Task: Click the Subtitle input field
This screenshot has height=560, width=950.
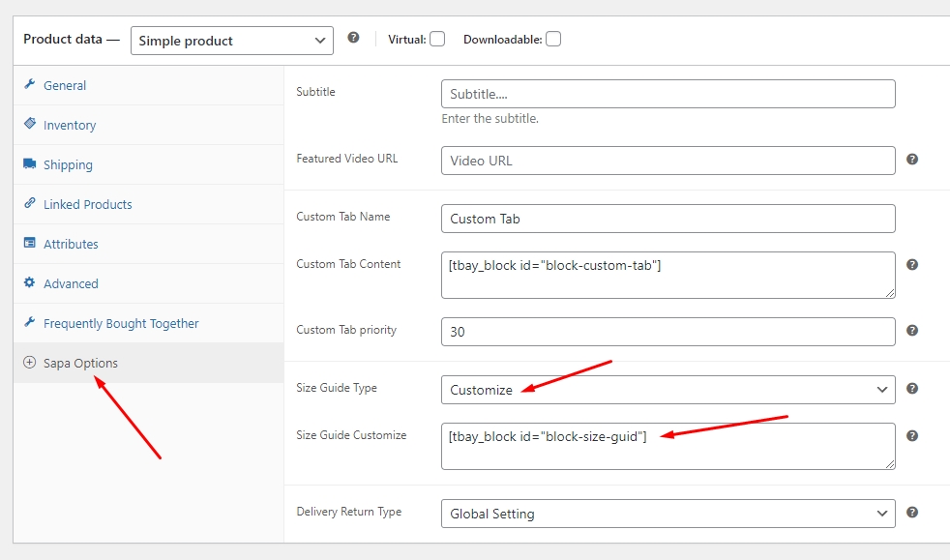Action: 668,94
